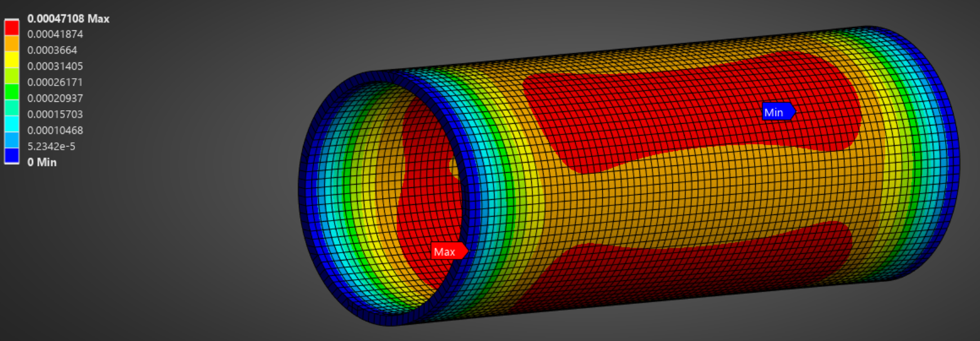Click the 0.0003664 legend value
This screenshot has width=980, height=341.
coord(52,50)
